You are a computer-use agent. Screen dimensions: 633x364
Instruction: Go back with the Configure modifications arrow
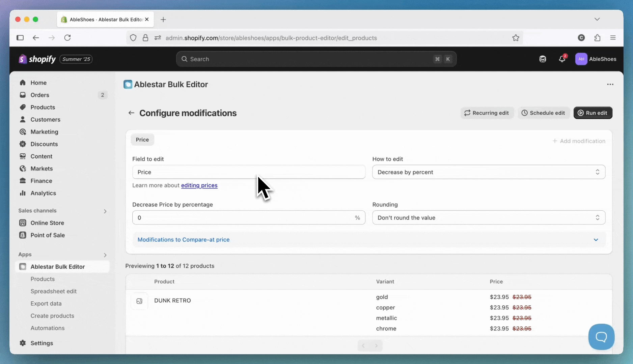coord(131,113)
